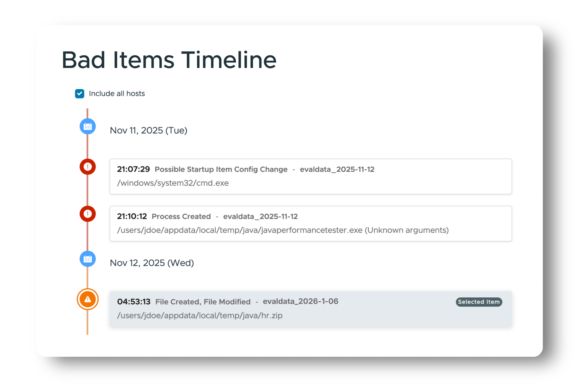Click the Nov 11, 2025 (Tue) date heading
This screenshot has width=588, height=392.
click(x=148, y=130)
